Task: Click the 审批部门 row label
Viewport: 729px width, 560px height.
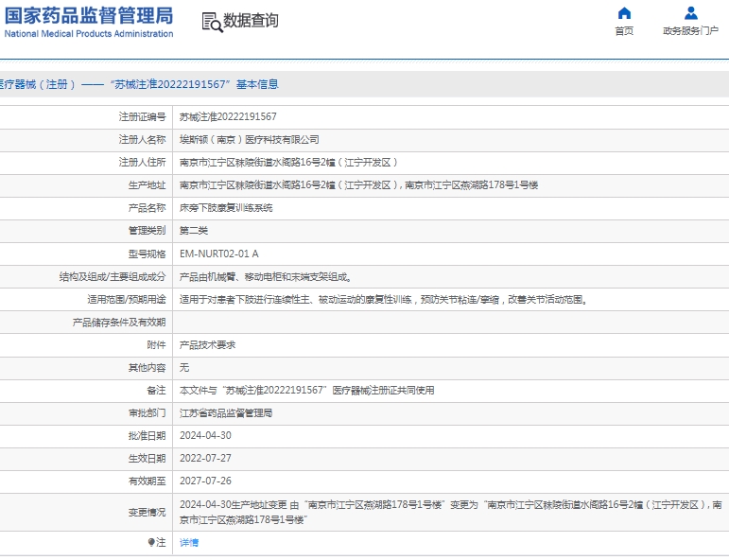Action: (147, 413)
